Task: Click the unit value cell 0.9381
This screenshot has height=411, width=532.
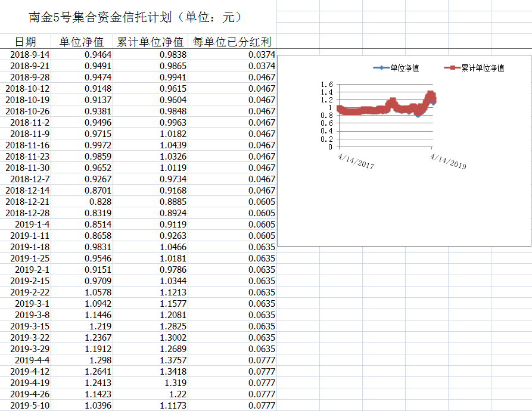Action: pos(82,111)
